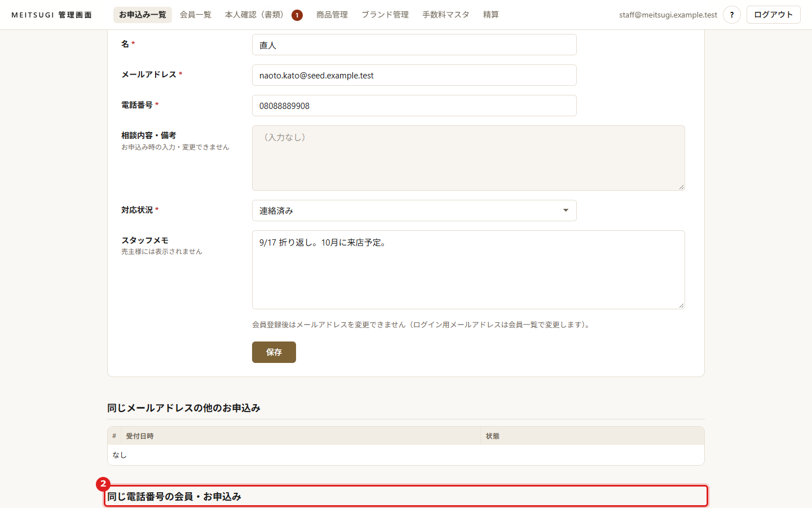Open the 商品管理 tab
Screen dimensions: 812x508
(x=332, y=15)
